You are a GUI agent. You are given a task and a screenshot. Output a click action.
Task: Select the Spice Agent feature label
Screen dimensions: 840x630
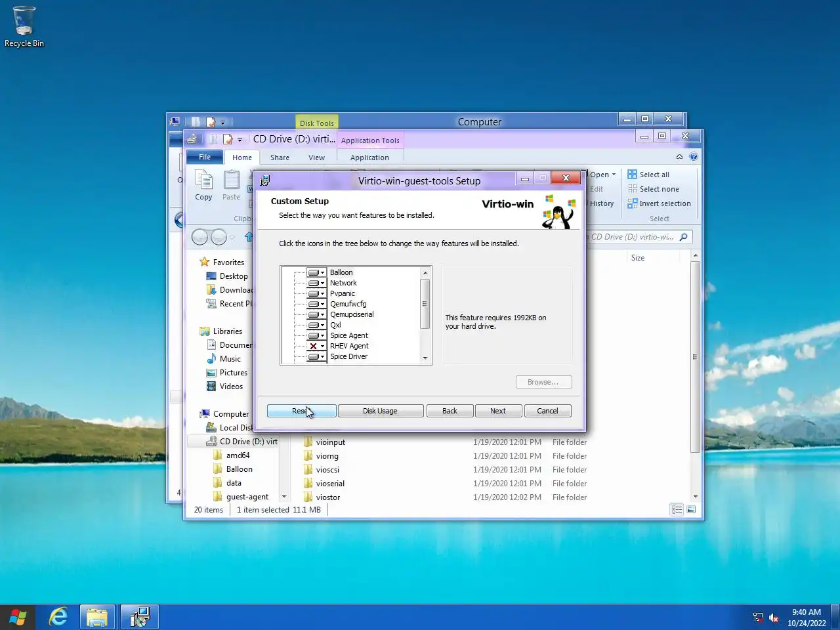click(x=349, y=335)
